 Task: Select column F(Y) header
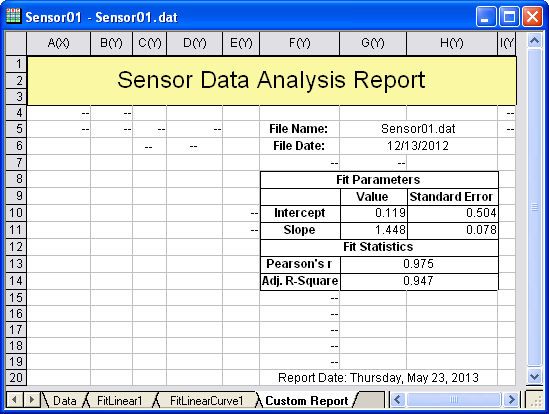point(299,43)
